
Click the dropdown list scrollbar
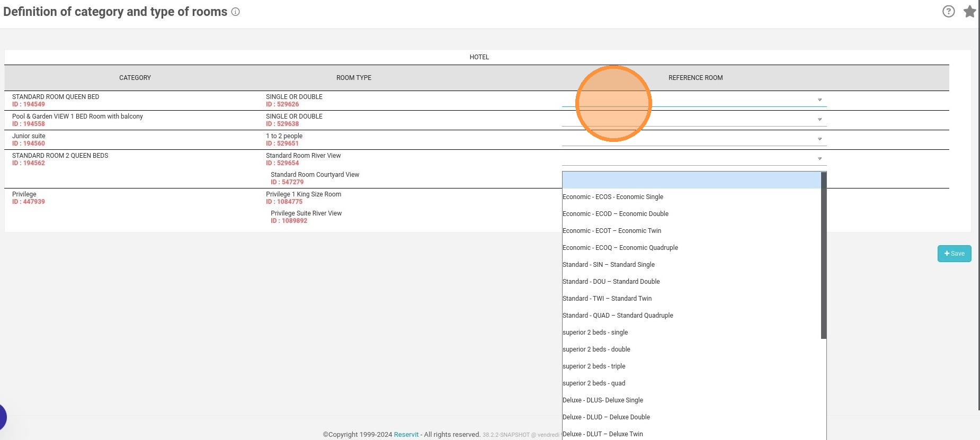[823, 255]
